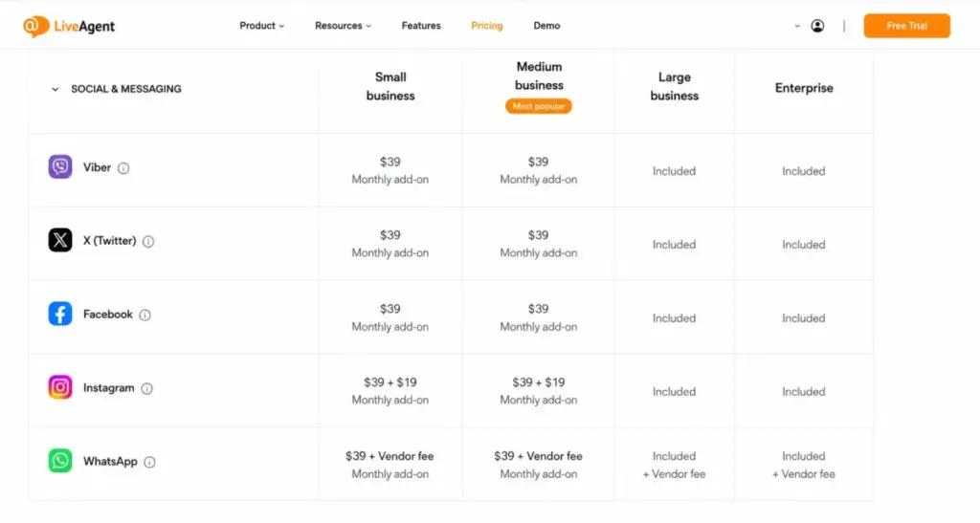The height and width of the screenshot is (523, 980).
Task: Go to the Features page
Action: 421,26
